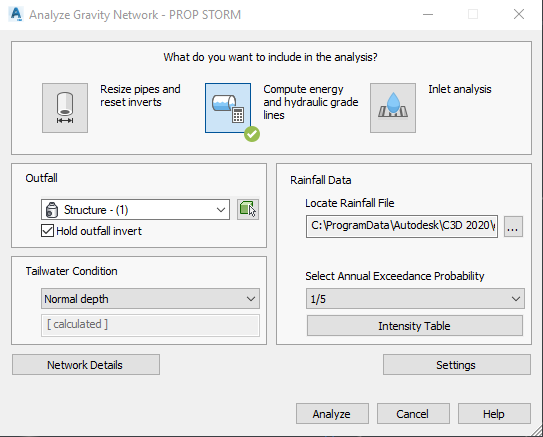The width and height of the screenshot is (543, 437).
Task: Browse for rainfall file with ellipsis button
Action: [x=513, y=226]
